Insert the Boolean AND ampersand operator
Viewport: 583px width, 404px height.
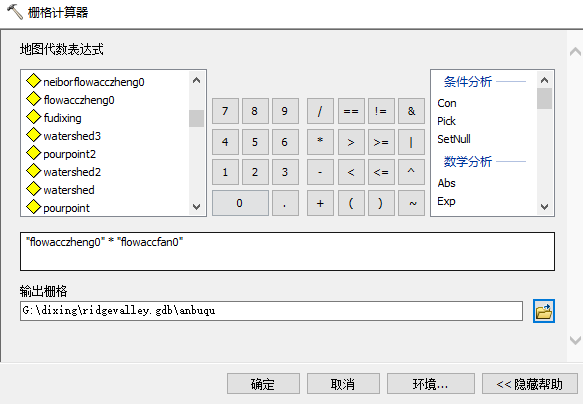click(411, 111)
